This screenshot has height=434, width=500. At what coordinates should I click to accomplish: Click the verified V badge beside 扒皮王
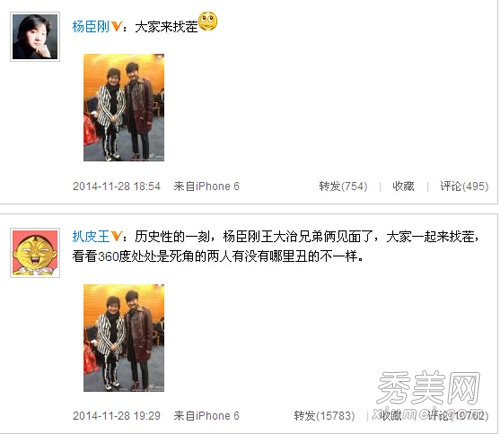116,236
